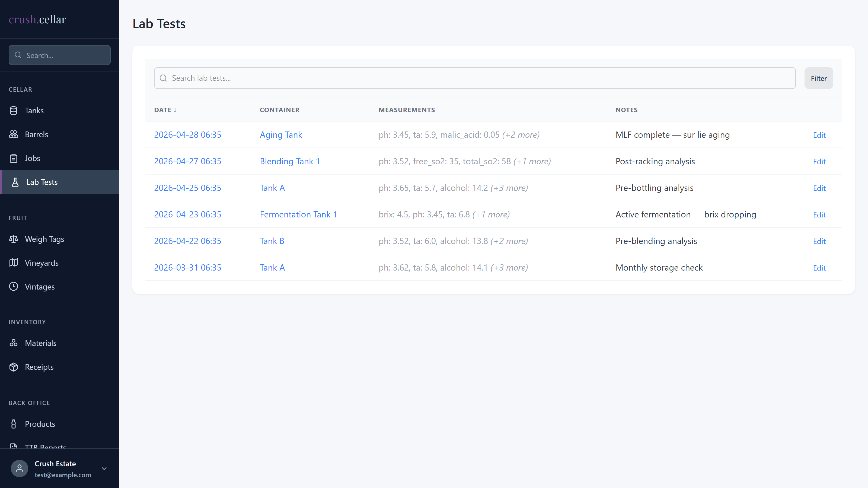
Task: Open test dated 2026-04-25 06:35
Action: tap(188, 188)
